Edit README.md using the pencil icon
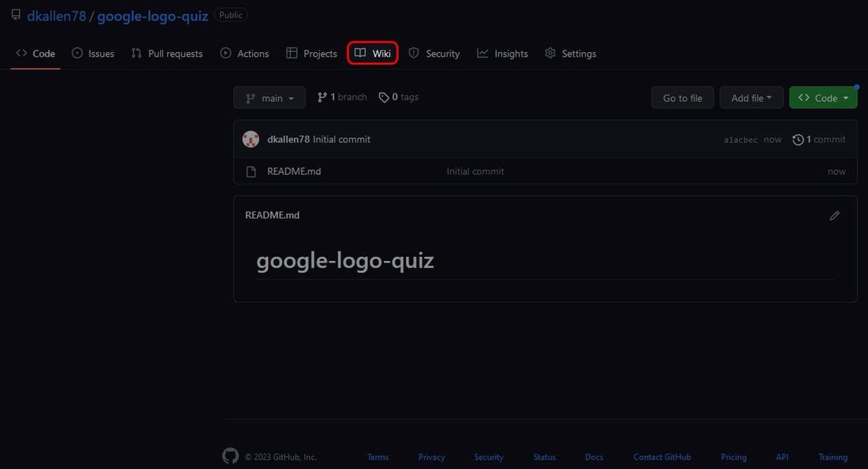 coord(834,215)
